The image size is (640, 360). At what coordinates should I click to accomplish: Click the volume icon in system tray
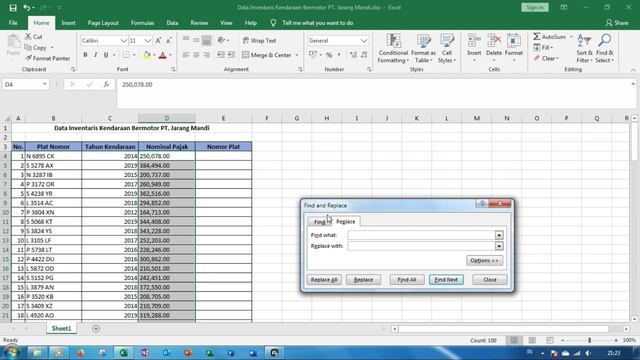pyautogui.click(x=588, y=353)
